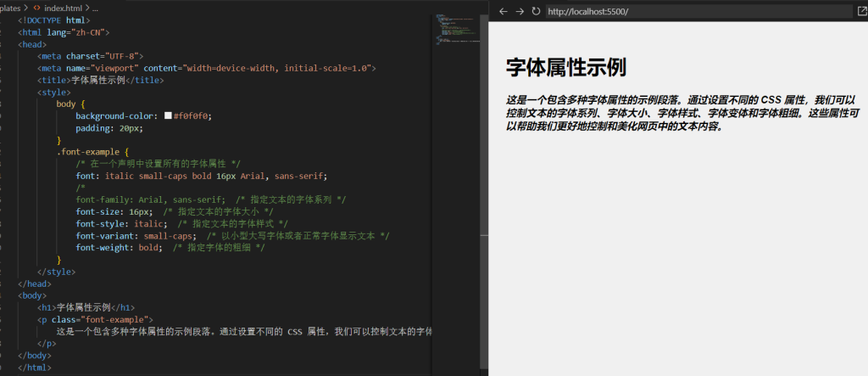Image resolution: width=868 pixels, height=376 pixels.
Task: Expand the breadcrumb ellipsis after index.html
Action: click(x=96, y=7)
